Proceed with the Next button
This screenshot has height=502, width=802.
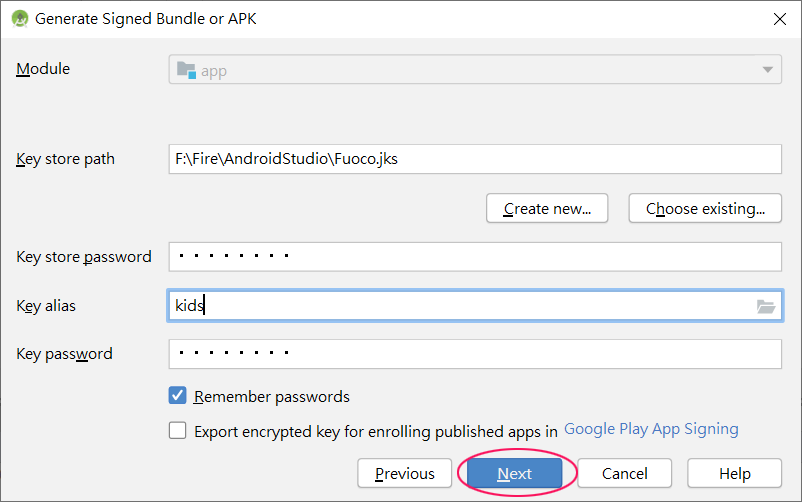click(x=515, y=473)
